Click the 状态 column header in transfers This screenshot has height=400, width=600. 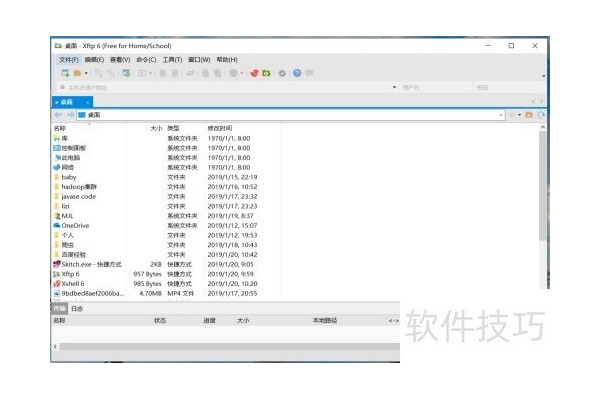pyautogui.click(x=160, y=320)
